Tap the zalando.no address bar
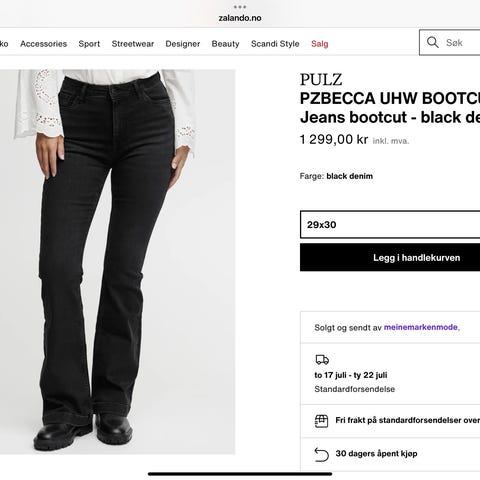 [240, 18]
